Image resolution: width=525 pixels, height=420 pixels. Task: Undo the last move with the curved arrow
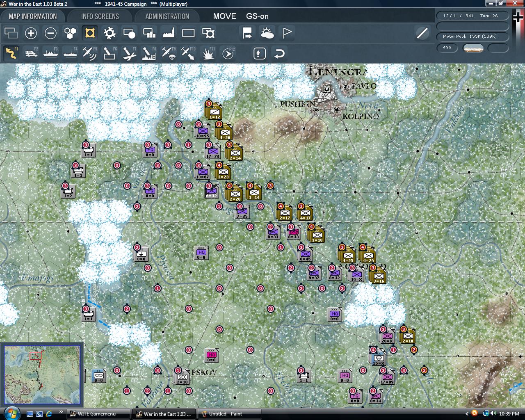click(279, 53)
